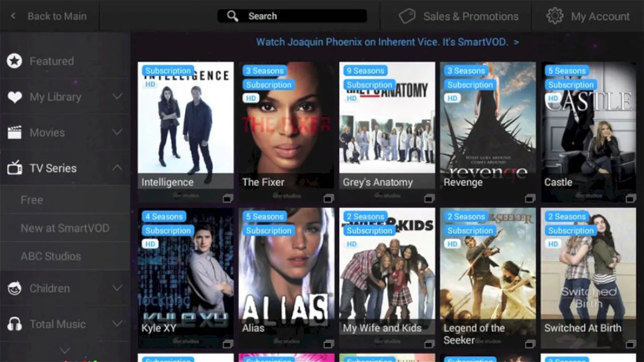The width and height of the screenshot is (644, 362).
Task: Click the tag icon for Sales & Promotions
Action: [407, 16]
